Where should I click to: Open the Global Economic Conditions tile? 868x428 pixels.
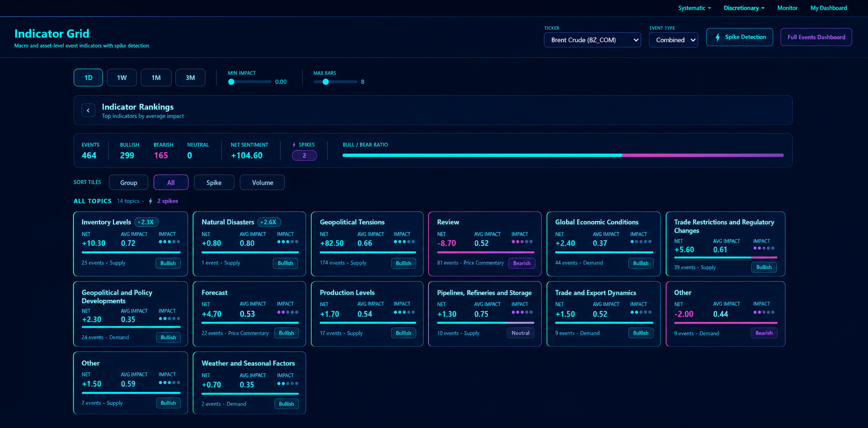[x=603, y=244]
